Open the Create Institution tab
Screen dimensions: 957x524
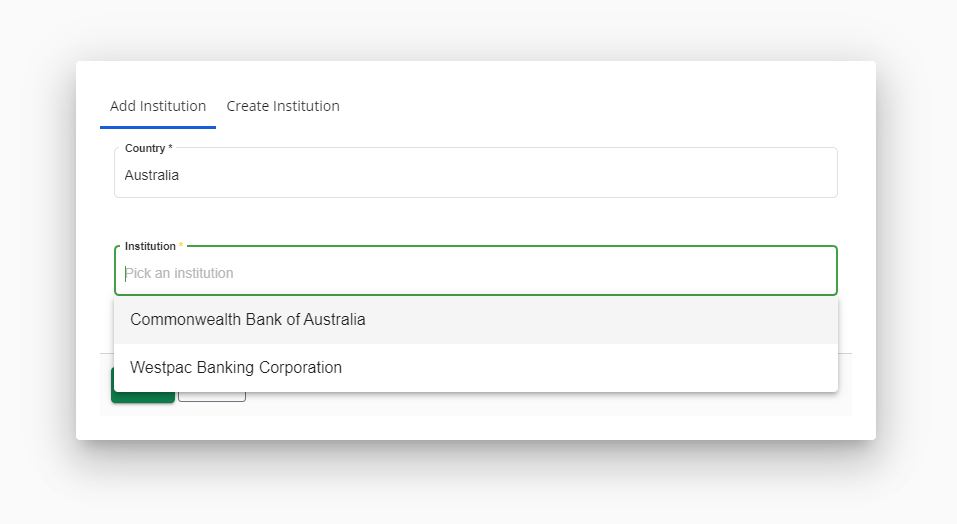point(283,106)
